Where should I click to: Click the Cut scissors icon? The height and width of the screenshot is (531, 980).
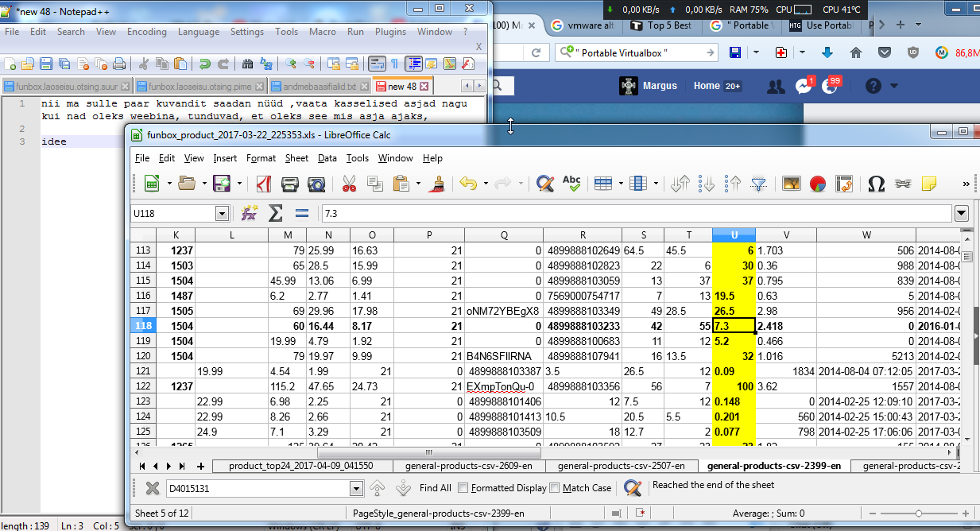pos(349,184)
